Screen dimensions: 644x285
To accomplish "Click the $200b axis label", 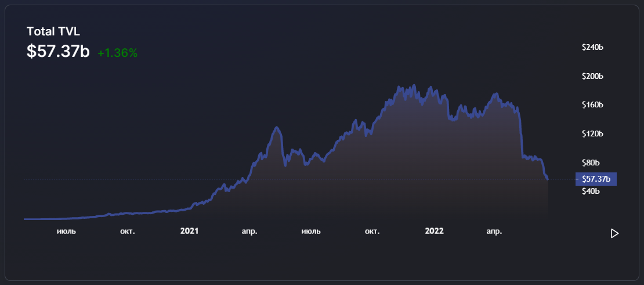I will coord(592,77).
